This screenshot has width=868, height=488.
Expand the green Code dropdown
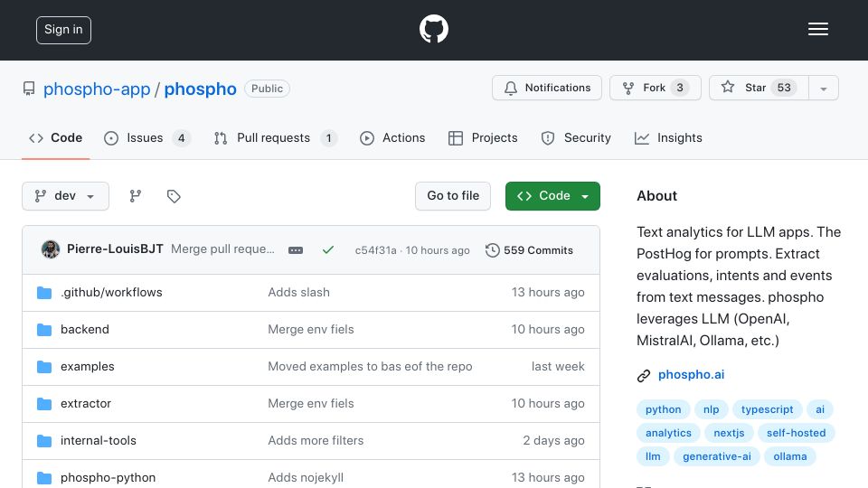point(552,196)
